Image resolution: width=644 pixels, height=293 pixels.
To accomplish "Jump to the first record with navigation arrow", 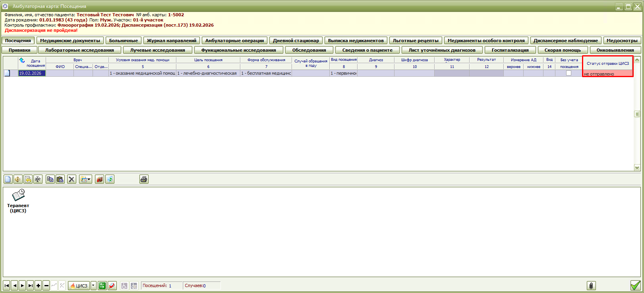I will [x=6, y=285].
